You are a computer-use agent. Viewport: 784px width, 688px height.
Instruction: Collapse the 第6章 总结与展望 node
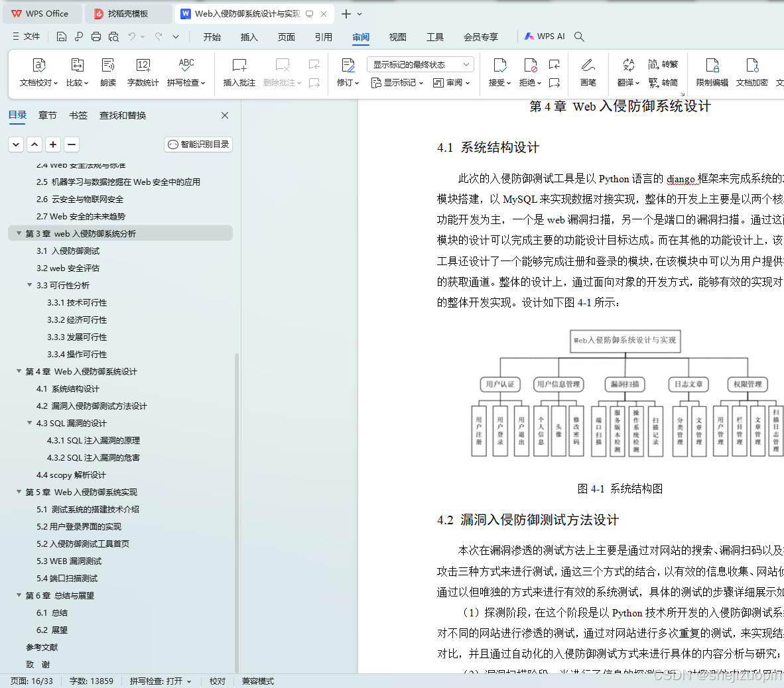click(x=19, y=595)
